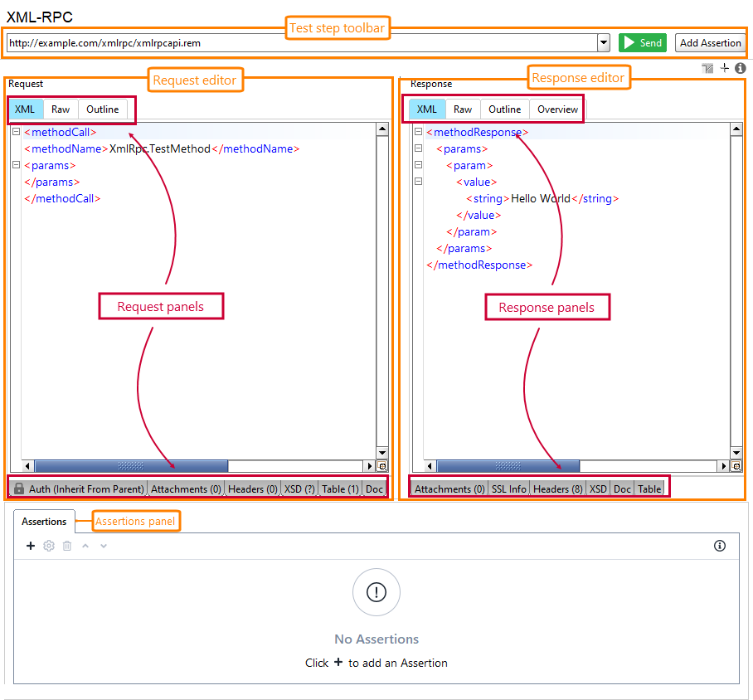The width and height of the screenshot is (753, 700).
Task: Open the Request Outline tab
Action: click(102, 109)
